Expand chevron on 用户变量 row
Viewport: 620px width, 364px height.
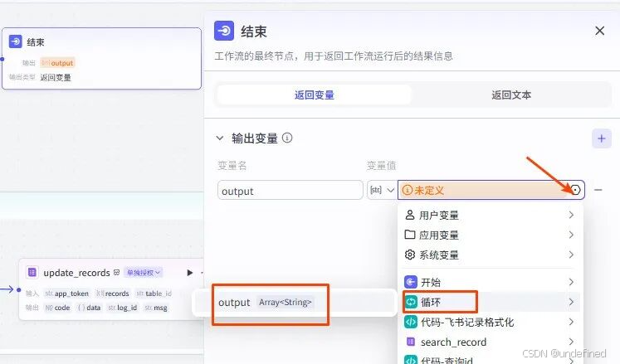click(571, 215)
